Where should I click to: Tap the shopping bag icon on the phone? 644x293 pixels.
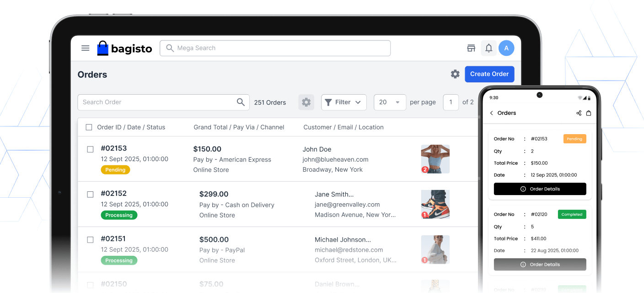click(x=589, y=113)
